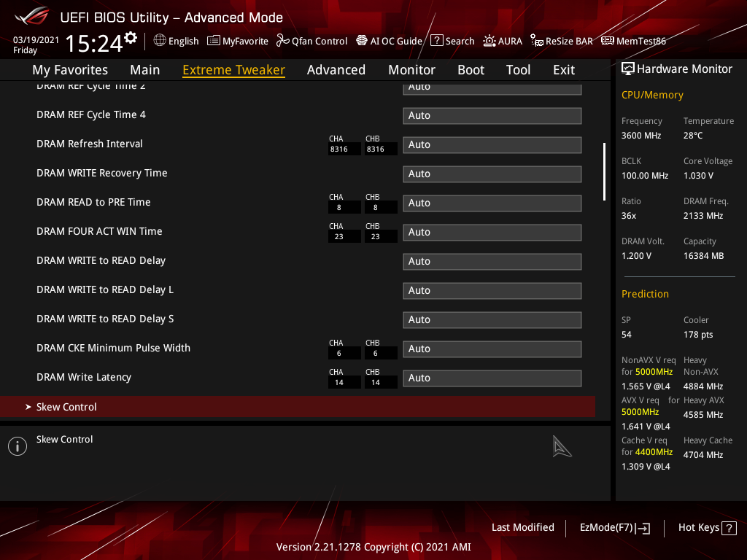Select DRAM WRITE to READ Delay field
Screen dimensions: 747x560
tap(492, 262)
